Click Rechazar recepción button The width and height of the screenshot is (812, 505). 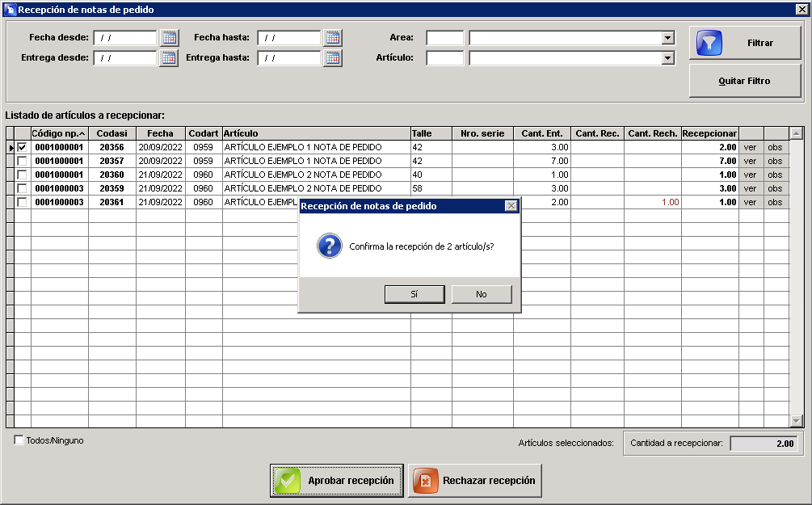[475, 481]
